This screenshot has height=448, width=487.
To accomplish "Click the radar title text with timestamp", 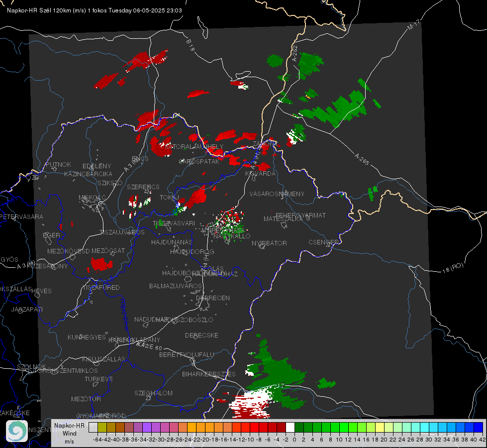I will click(95, 10).
